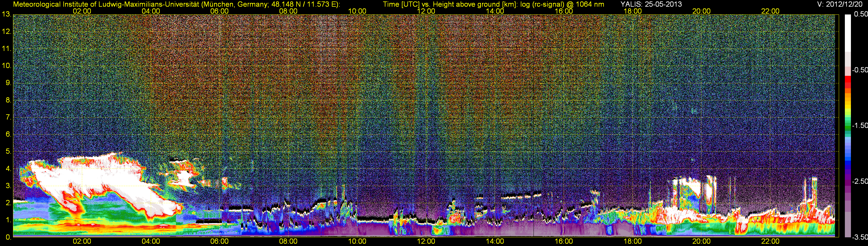The width and height of the screenshot is (868, 246).
Task: Click the '16:00' label on the upper time axis
Action: (x=564, y=11)
